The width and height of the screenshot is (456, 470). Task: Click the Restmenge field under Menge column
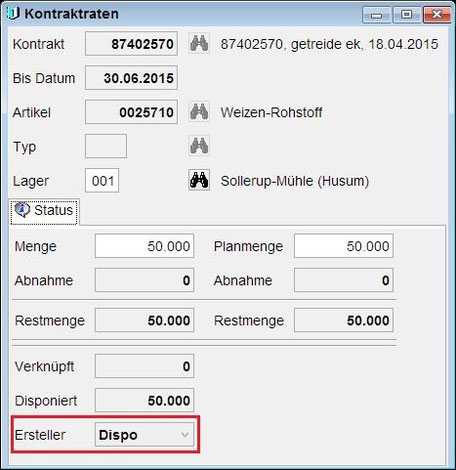point(144,320)
